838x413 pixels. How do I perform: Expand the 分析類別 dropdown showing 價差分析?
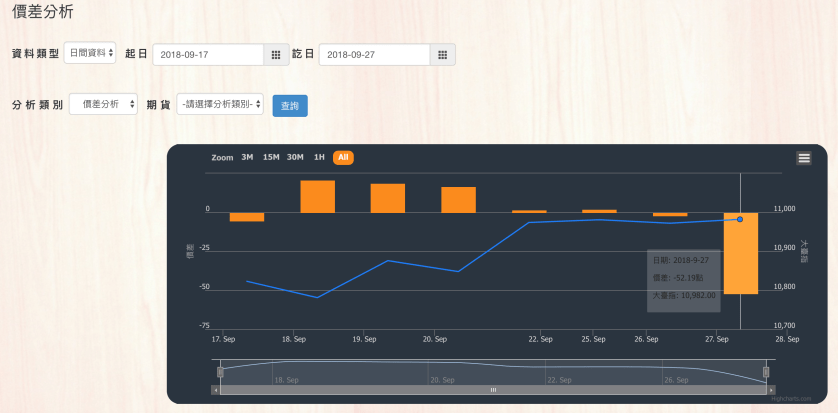[x=103, y=104]
